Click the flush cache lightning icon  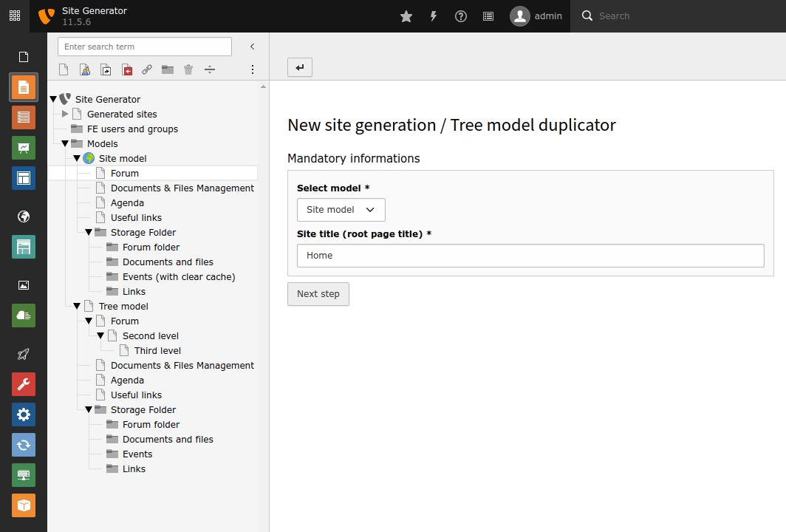click(x=434, y=16)
